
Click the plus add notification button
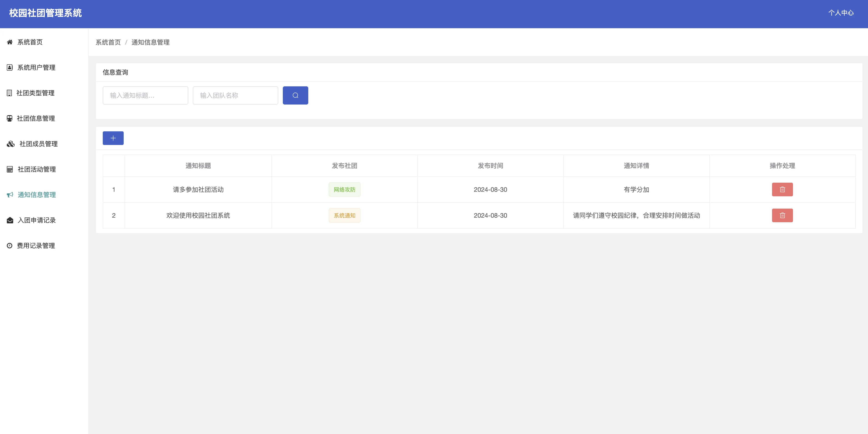pyautogui.click(x=113, y=138)
